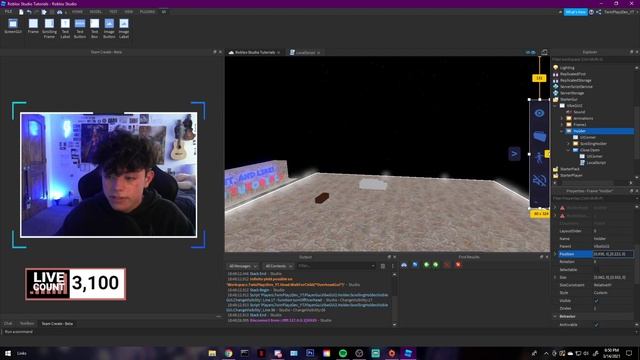Select StarterPack in the Explorer
This screenshot has width=640, height=360.
click(x=570, y=169)
